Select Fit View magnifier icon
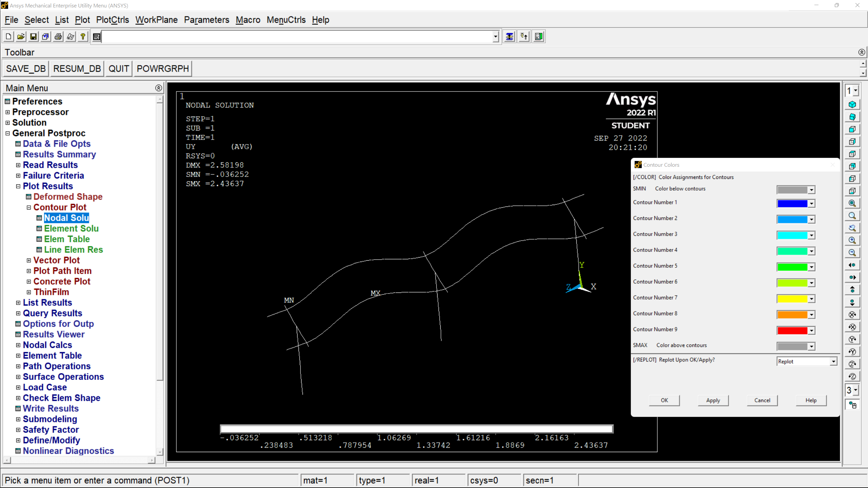This screenshot has width=868, height=488. [852, 203]
